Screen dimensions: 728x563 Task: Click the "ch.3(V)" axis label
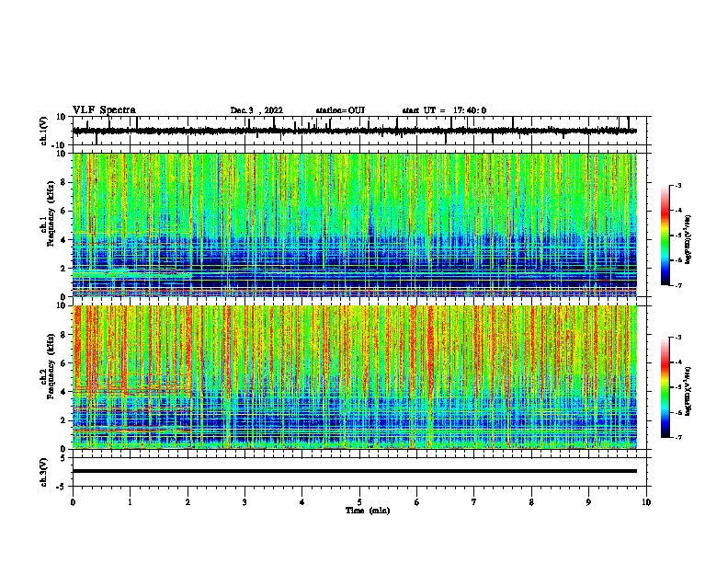click(x=44, y=472)
